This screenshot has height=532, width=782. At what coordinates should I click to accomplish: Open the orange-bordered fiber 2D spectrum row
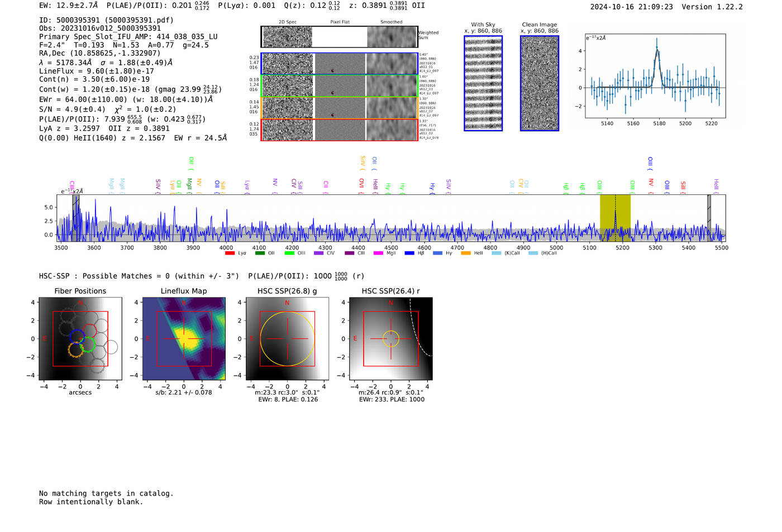[x=339, y=108]
